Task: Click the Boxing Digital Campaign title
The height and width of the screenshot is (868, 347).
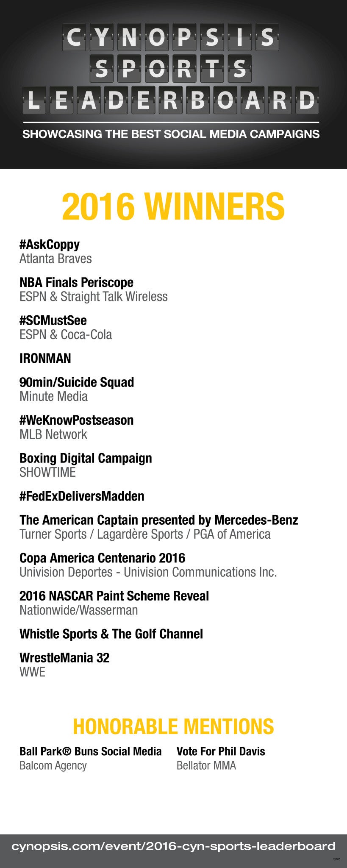Action: [x=86, y=458]
